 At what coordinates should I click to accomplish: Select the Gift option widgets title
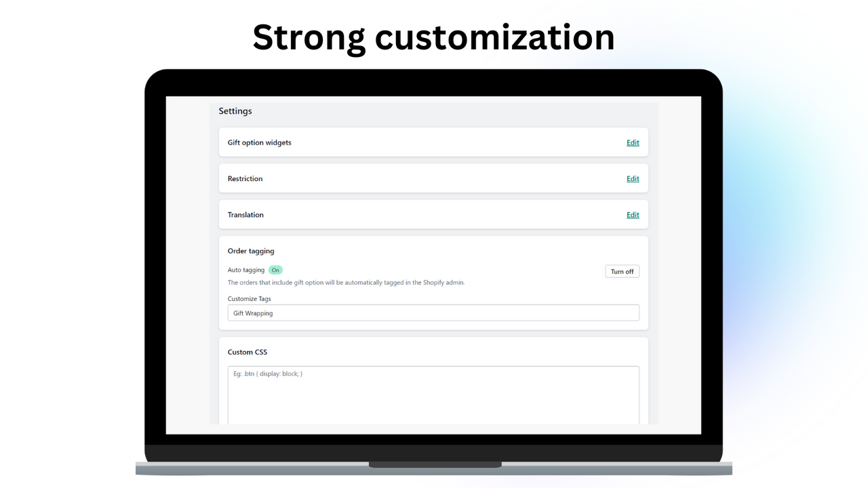[260, 143]
